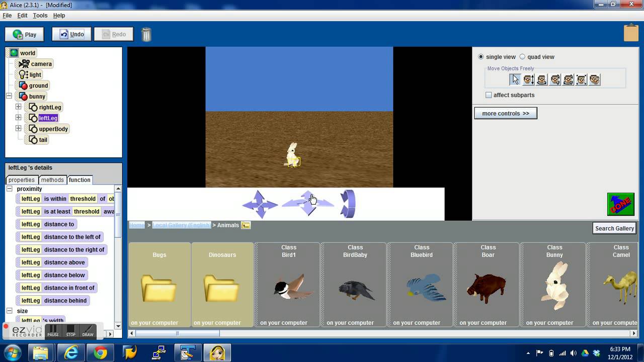Viewport: 644px width, 362px height.
Task: Select the turn left and right tool
Action: [541, 79]
